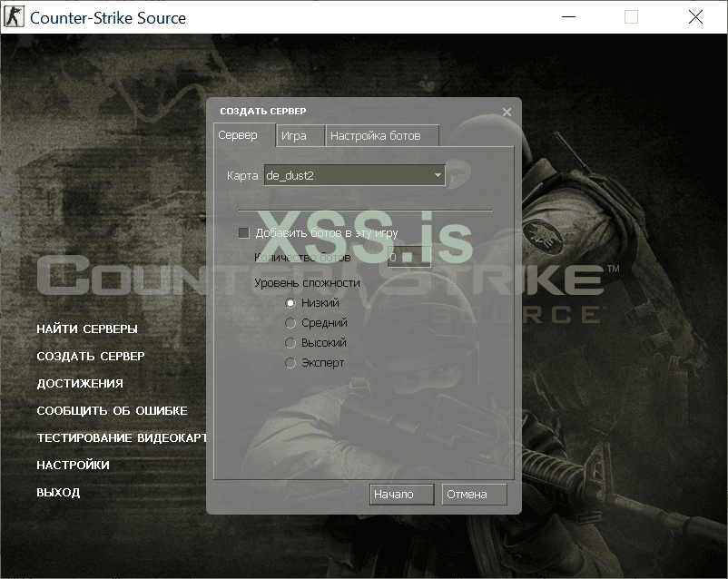Click the Counter-Strike icon in title bar
The width and height of the screenshot is (728, 579).
[x=14, y=17]
